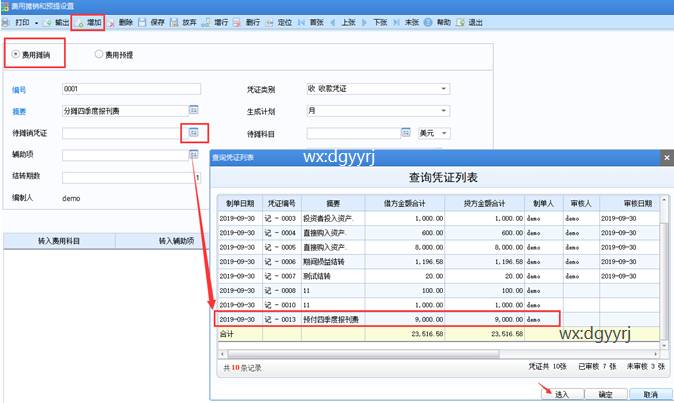Click the 输出 (Export) toolbar icon
Image resolution: width=674 pixels, height=403 pixels.
coord(47,21)
